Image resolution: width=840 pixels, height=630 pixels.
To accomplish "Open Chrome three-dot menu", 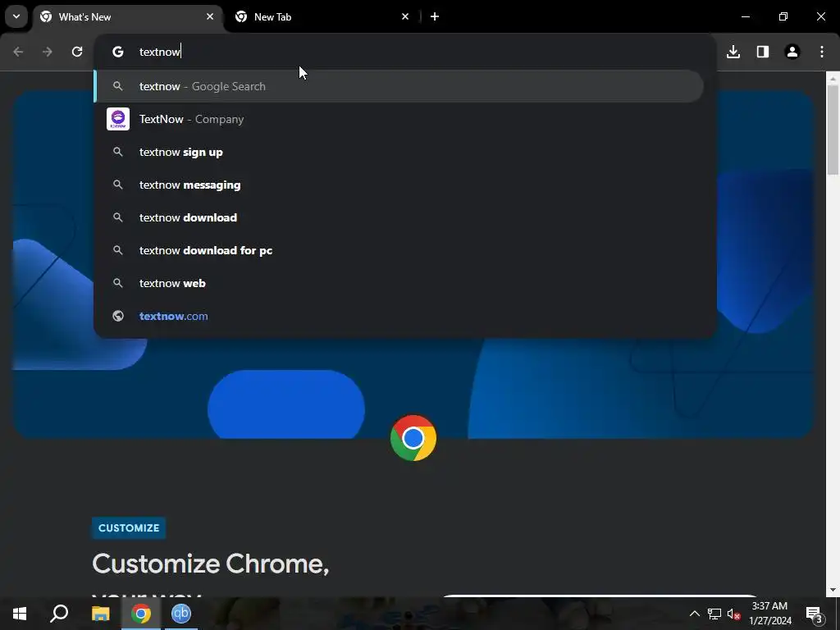I will pos(822,52).
